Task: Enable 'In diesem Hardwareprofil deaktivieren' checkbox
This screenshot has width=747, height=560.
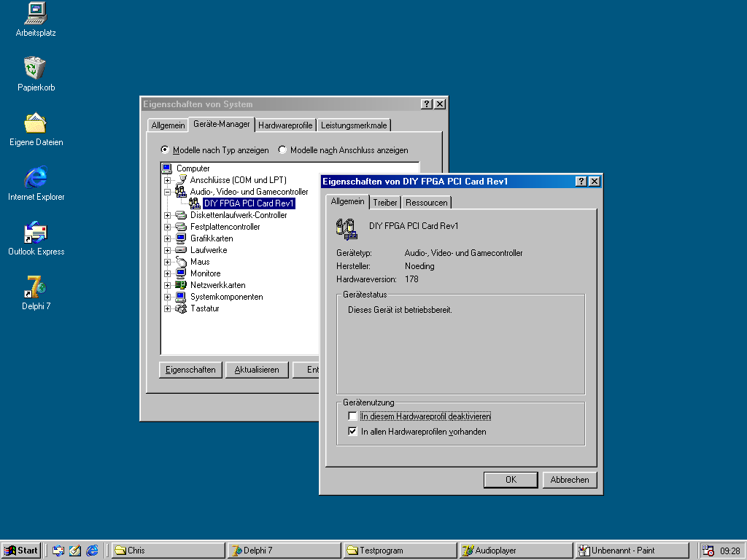Action: point(353,416)
